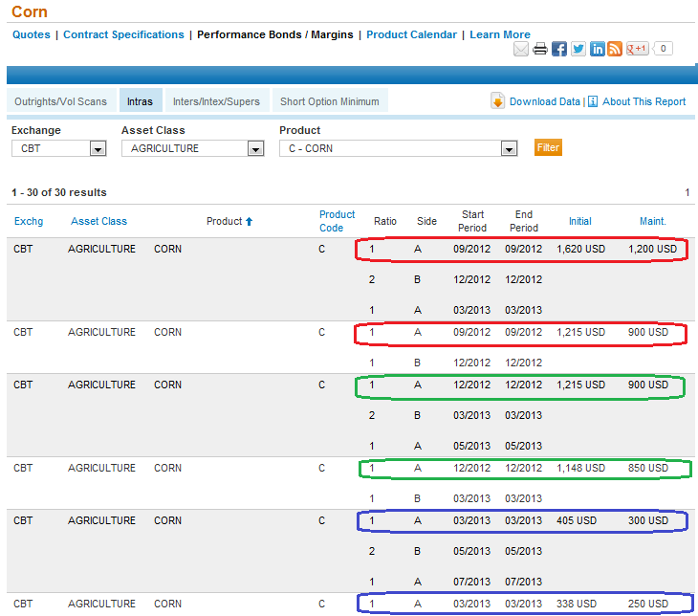Open the Short Option Minimum tab
The image size is (698, 616).
(x=329, y=101)
